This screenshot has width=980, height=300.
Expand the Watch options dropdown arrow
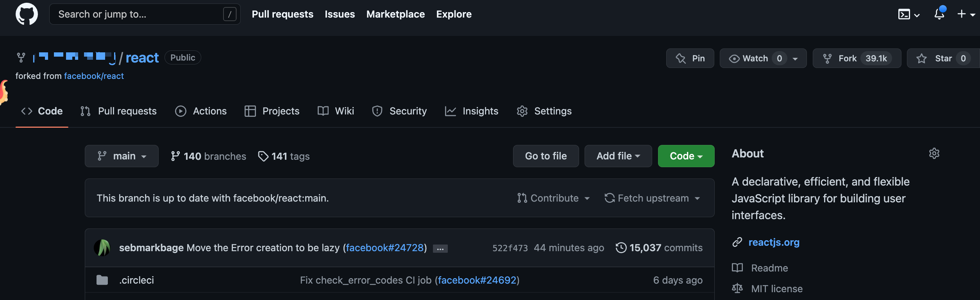click(795, 59)
